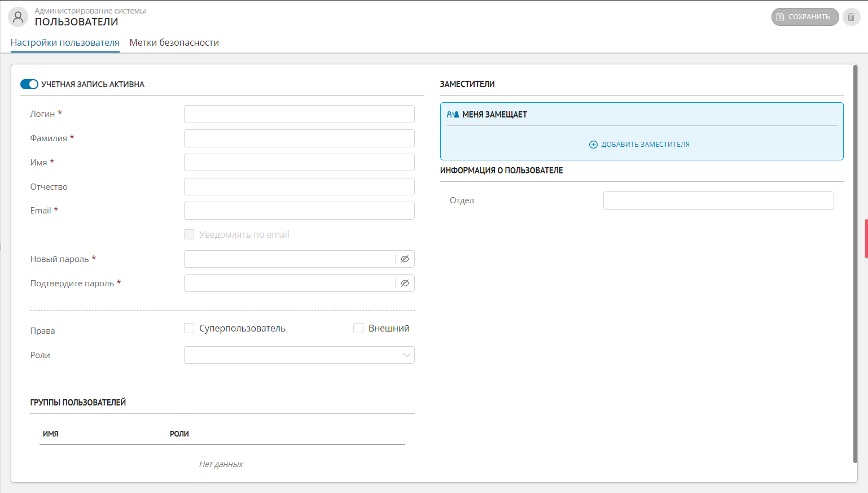868x493 pixels.
Task: Click Администрирование системы breadcrumb text
Action: point(90,11)
